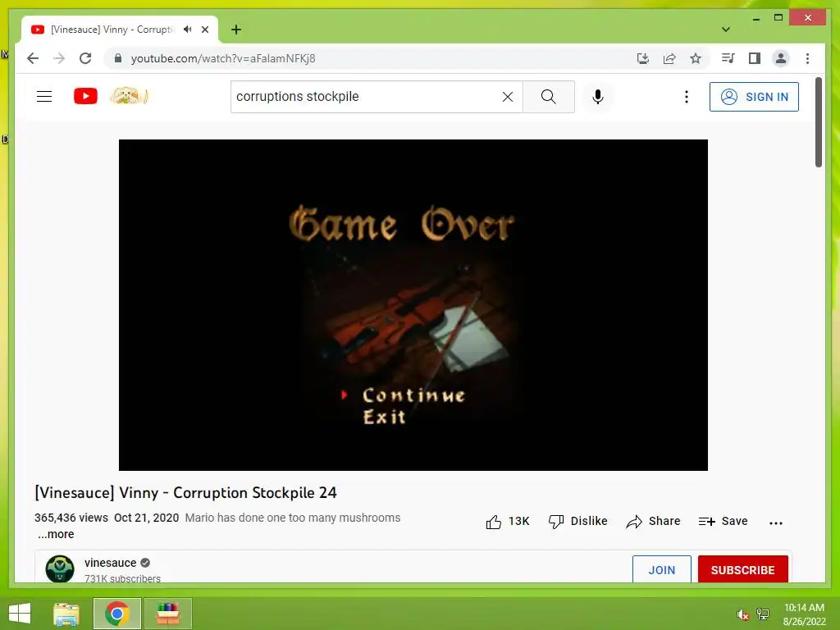Go to YouTube home via logo
The image size is (840, 630).
pyautogui.click(x=85, y=97)
